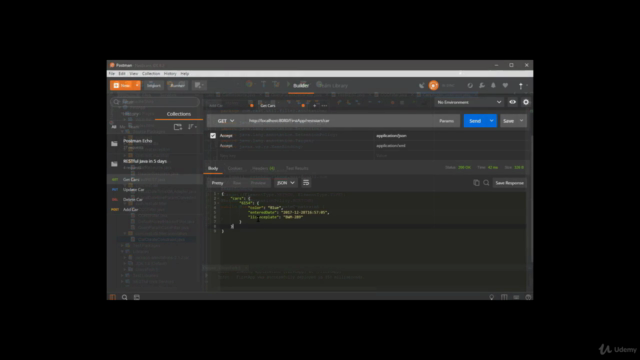
Task: Open the account upgrade icon dropdown
Action: coord(522,85)
